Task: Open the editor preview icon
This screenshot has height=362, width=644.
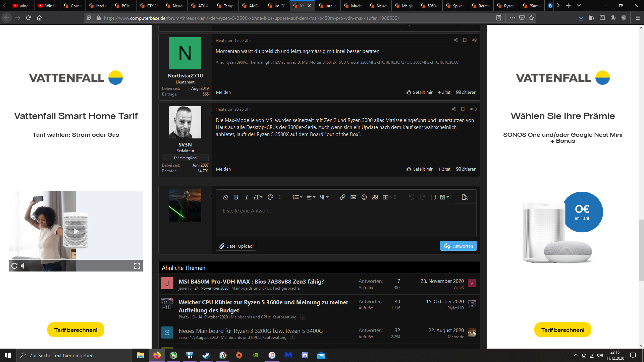Action: point(465,197)
